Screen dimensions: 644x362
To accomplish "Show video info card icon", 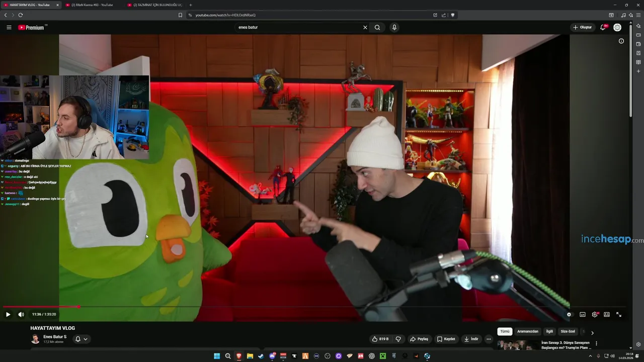I will [x=621, y=41].
